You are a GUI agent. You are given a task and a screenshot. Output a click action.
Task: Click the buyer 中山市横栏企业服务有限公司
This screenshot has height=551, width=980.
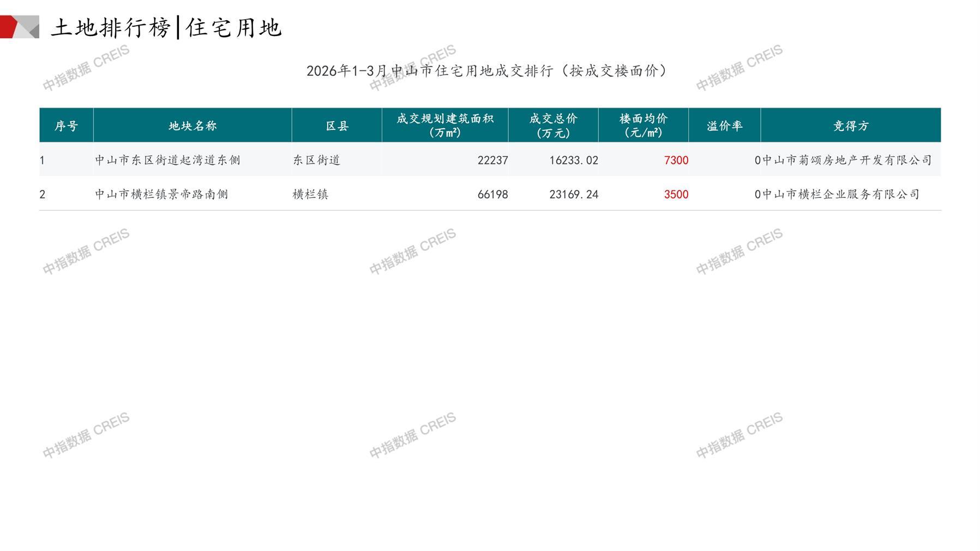pos(840,194)
